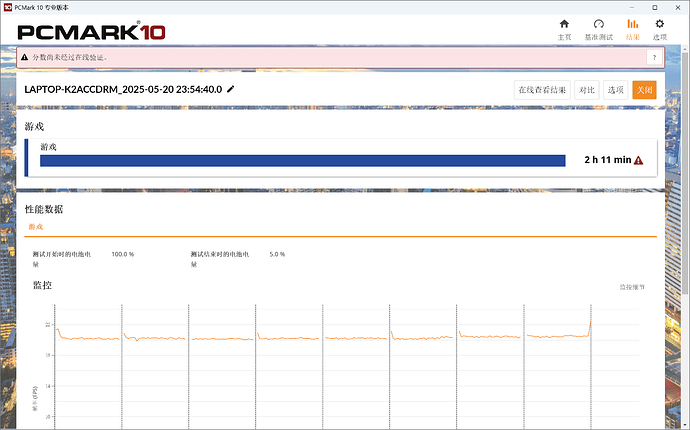
Task: Open the 选项 button in the result header
Action: pos(615,89)
